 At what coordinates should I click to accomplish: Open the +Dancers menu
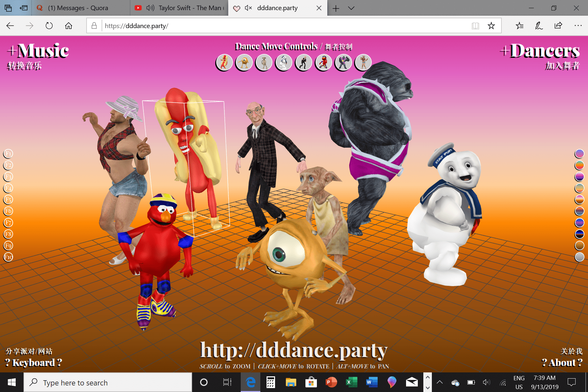click(x=540, y=51)
